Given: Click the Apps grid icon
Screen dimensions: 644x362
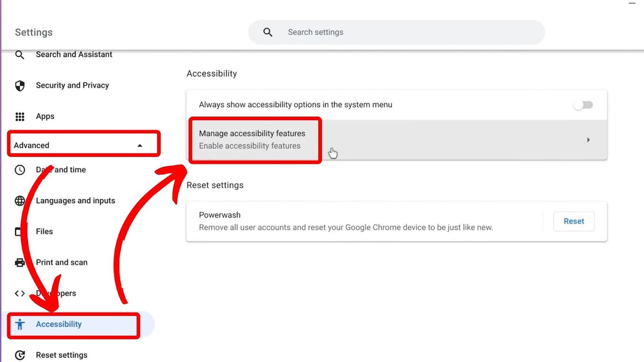Looking at the screenshot, I should (19, 116).
